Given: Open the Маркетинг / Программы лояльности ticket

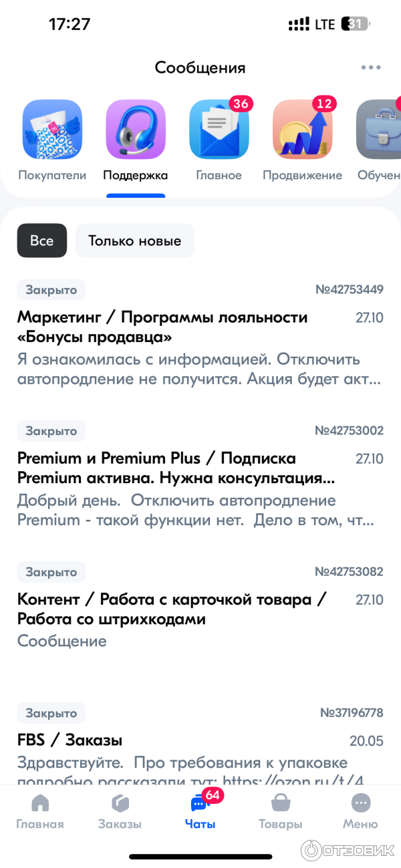Looking at the screenshot, I should pos(162,327).
